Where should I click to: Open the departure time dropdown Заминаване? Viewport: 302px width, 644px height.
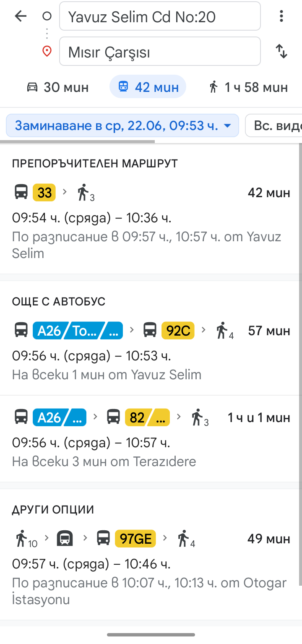pos(122,125)
